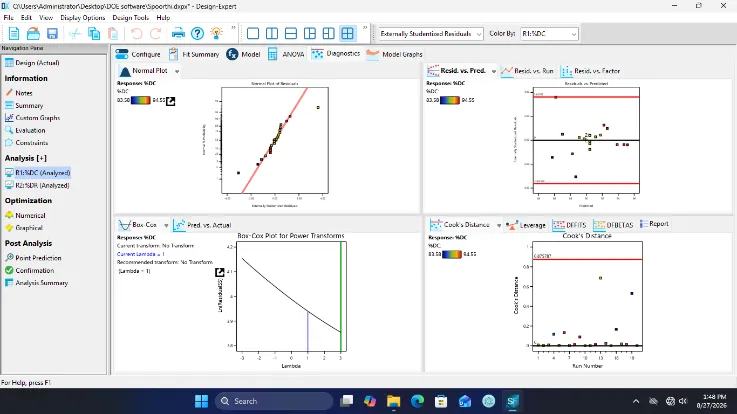The height and width of the screenshot is (414, 737).
Task: Click the light bulb tips icon
Action: coord(216,33)
